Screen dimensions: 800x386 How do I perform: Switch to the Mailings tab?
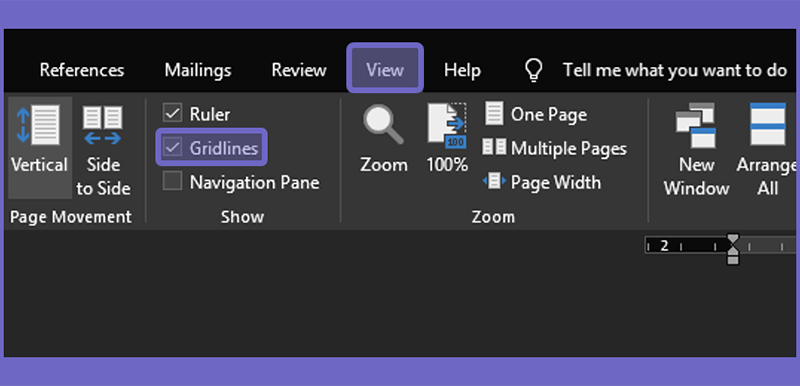tap(197, 70)
